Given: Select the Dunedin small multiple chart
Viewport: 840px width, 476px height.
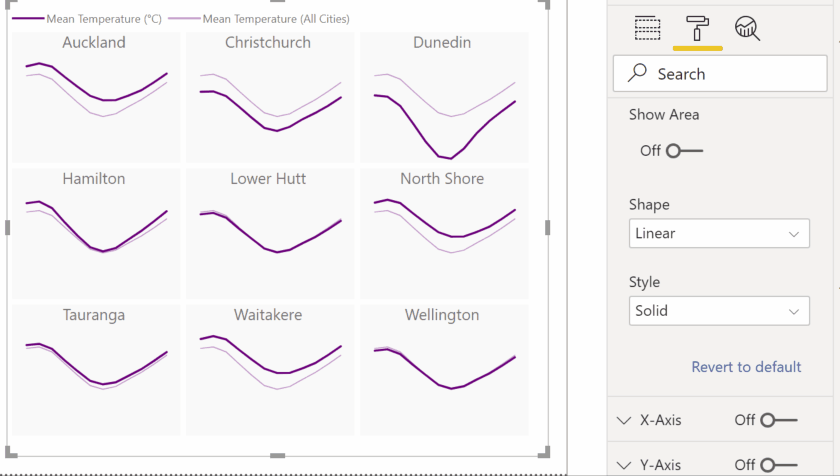Looking at the screenshot, I should (x=444, y=97).
